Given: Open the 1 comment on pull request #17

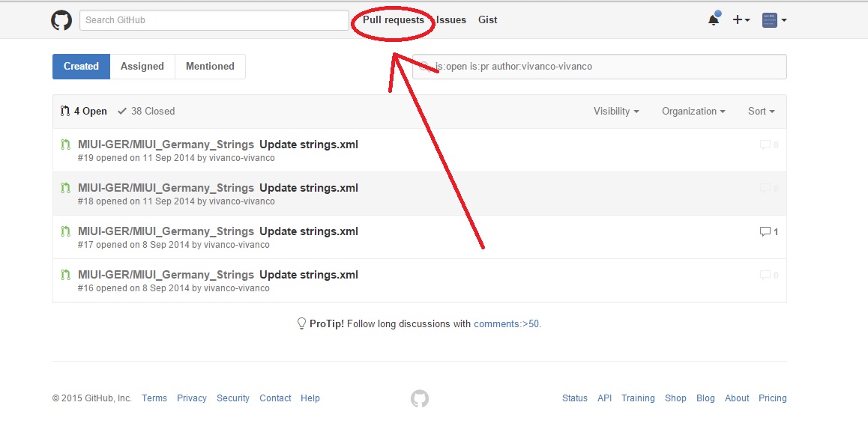Looking at the screenshot, I should pos(769,231).
